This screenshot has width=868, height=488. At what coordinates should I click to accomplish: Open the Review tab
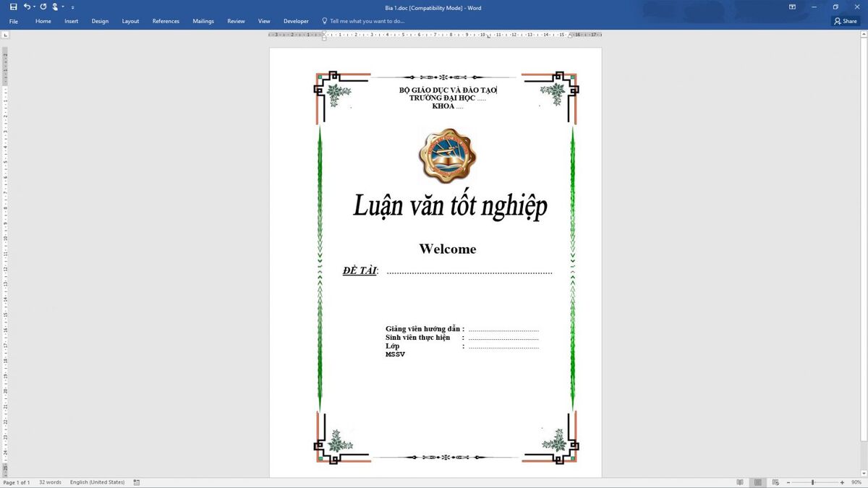click(236, 21)
